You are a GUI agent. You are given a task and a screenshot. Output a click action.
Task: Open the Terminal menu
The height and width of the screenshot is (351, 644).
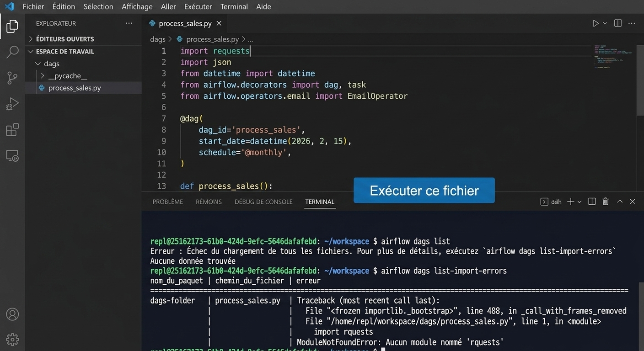click(x=234, y=6)
